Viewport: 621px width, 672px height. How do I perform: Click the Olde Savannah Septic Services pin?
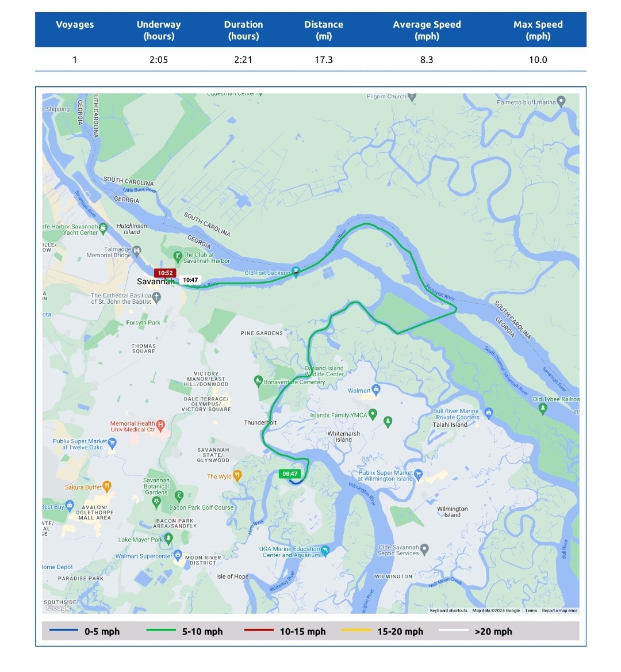424,549
